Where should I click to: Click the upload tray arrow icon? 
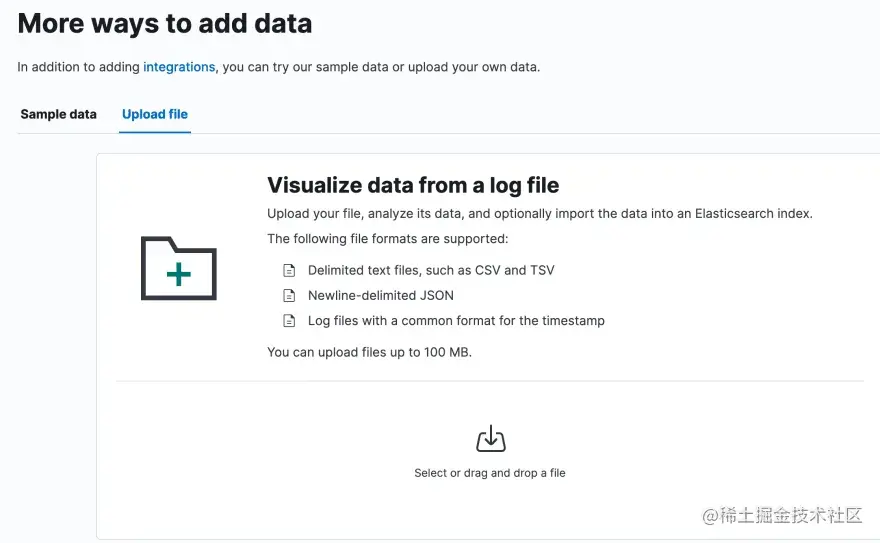point(491,439)
